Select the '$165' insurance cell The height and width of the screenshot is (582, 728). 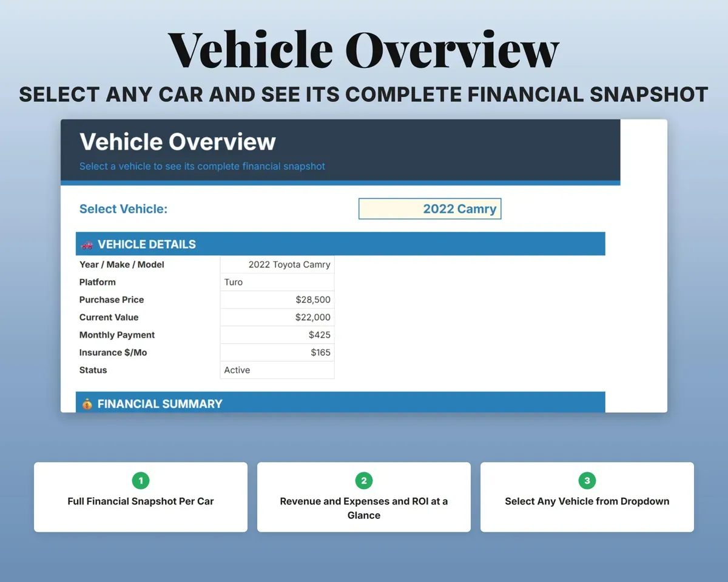click(277, 352)
